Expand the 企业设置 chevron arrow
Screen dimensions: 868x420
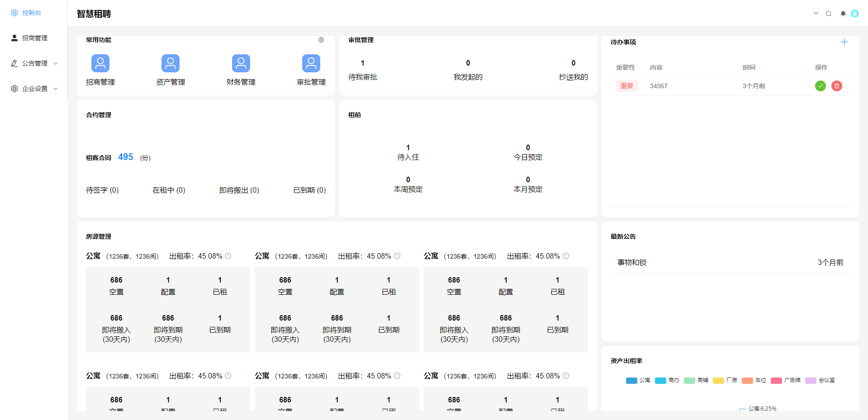[x=56, y=89]
